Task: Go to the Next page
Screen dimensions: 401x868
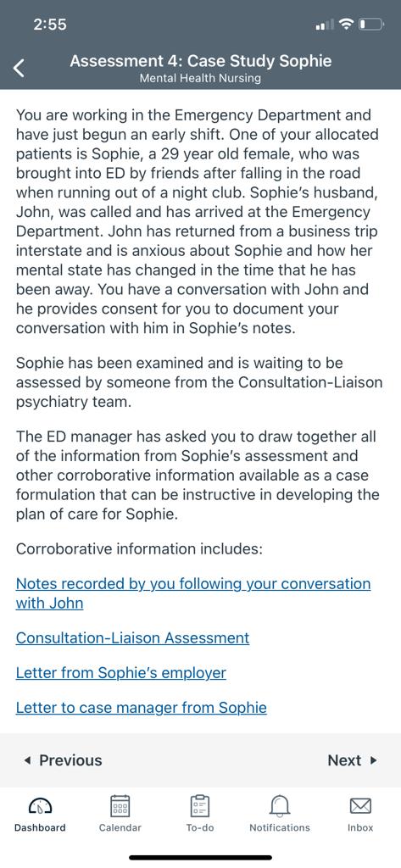Action: [353, 760]
